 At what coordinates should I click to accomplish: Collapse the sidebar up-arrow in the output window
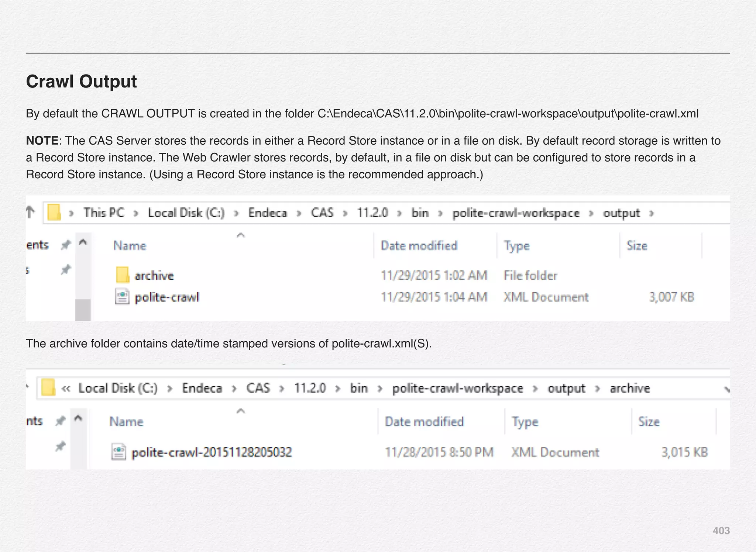tap(83, 242)
